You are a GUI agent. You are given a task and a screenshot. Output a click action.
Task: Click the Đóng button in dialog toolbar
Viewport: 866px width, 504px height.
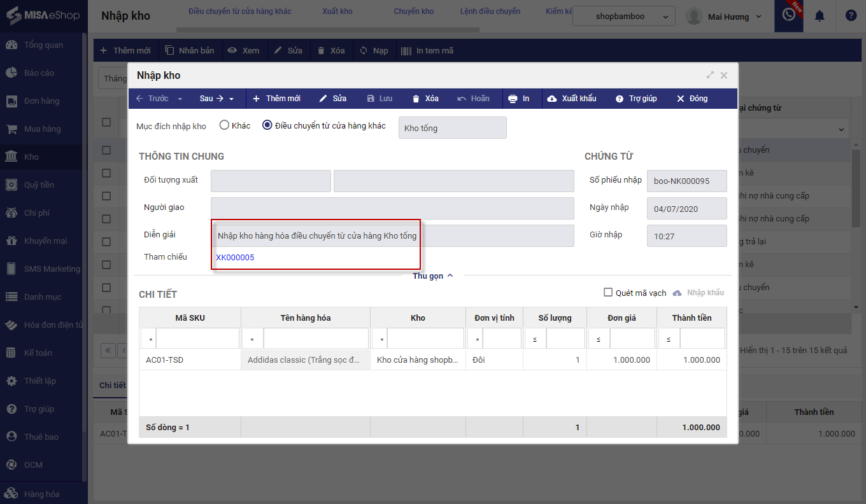point(692,99)
